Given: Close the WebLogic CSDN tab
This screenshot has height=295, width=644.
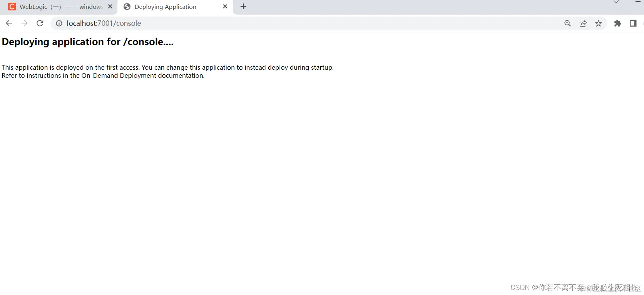Looking at the screenshot, I should 110,7.
